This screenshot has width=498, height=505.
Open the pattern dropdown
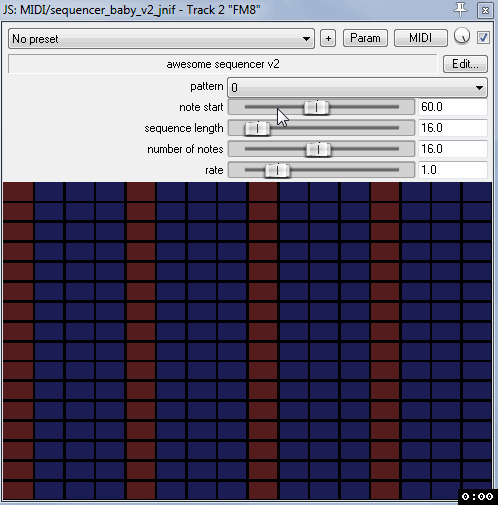(x=357, y=87)
